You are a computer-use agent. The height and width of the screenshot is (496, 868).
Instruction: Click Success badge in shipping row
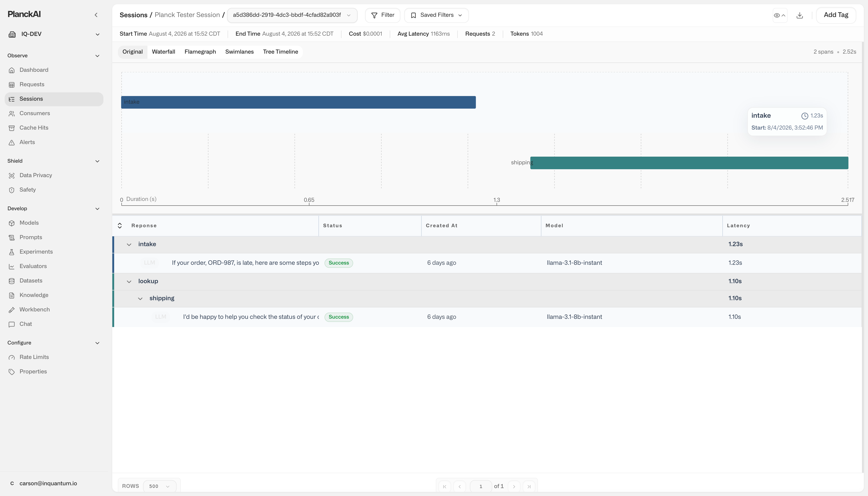[339, 317]
